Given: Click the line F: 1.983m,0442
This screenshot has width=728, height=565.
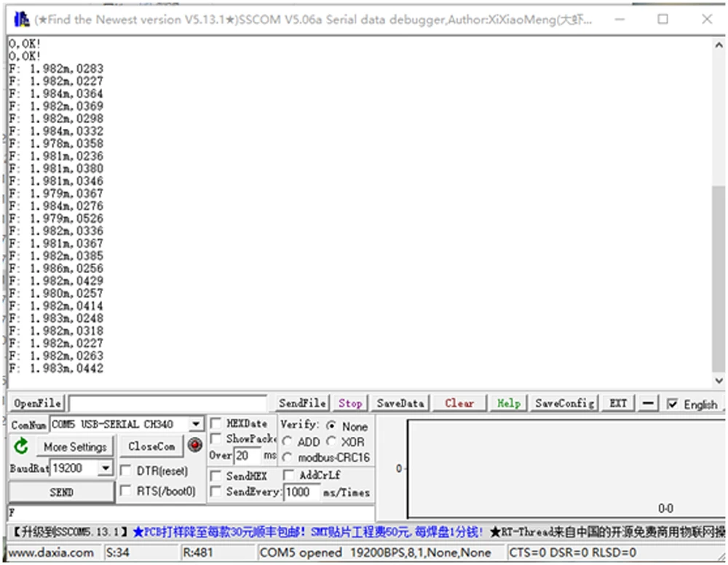Looking at the screenshot, I should pos(56,368).
